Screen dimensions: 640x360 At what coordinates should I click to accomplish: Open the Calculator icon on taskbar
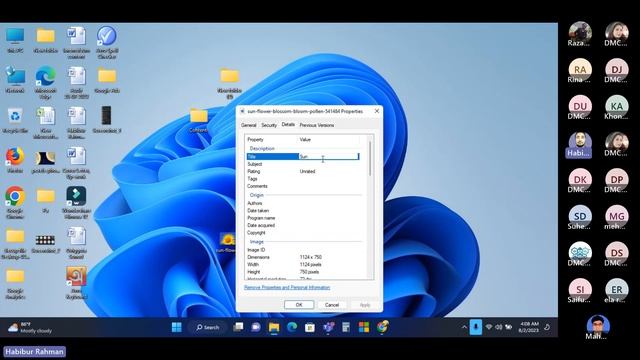pyautogui.click(x=346, y=327)
